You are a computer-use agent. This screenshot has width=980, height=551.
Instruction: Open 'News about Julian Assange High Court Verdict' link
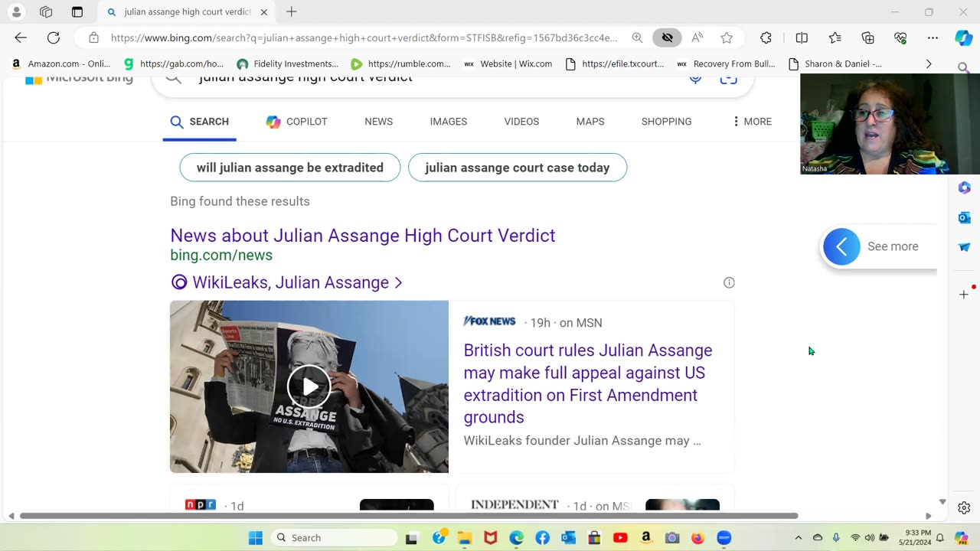(362, 236)
